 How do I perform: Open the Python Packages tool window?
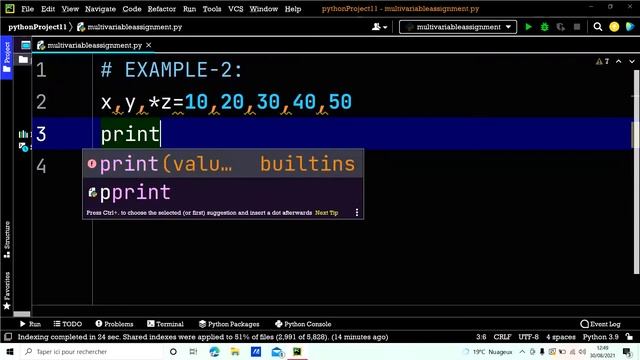pos(229,324)
